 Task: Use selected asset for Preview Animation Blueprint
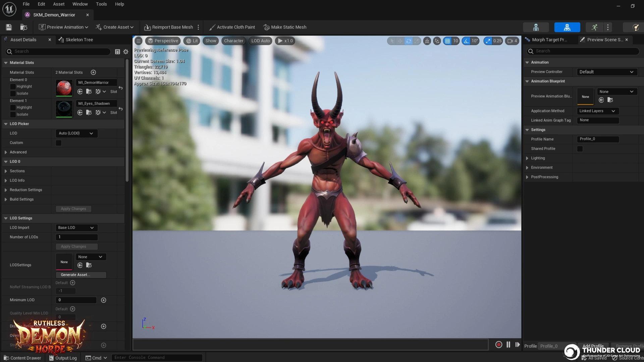(601, 100)
